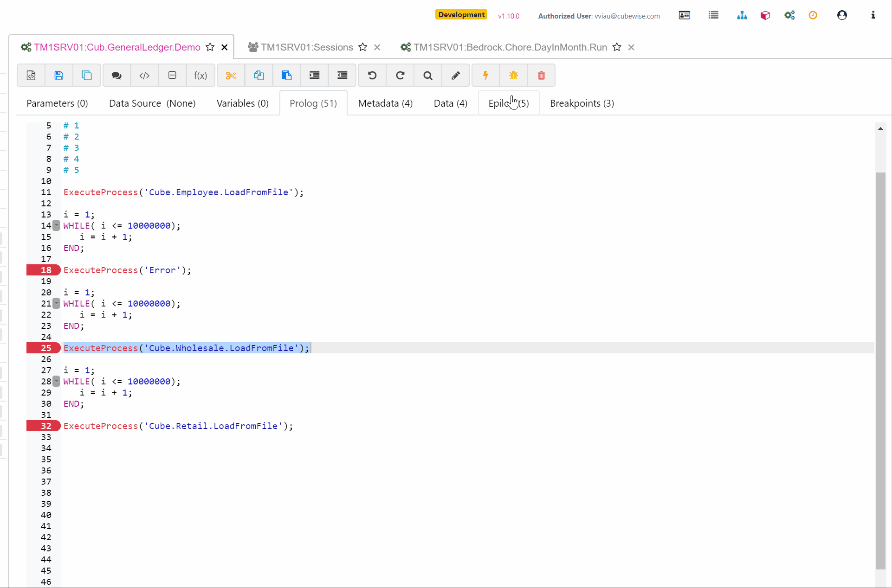Toggle the breakpoint on line 18

(x=43, y=270)
